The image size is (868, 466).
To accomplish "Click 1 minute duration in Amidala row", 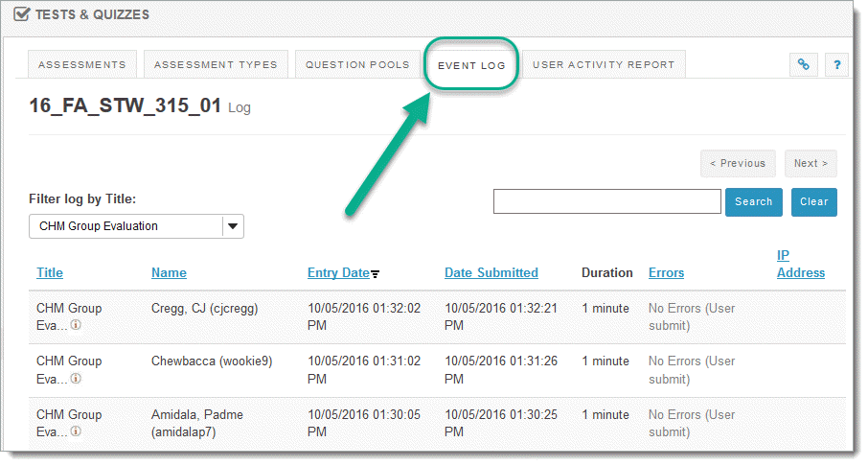I will 605,414.
